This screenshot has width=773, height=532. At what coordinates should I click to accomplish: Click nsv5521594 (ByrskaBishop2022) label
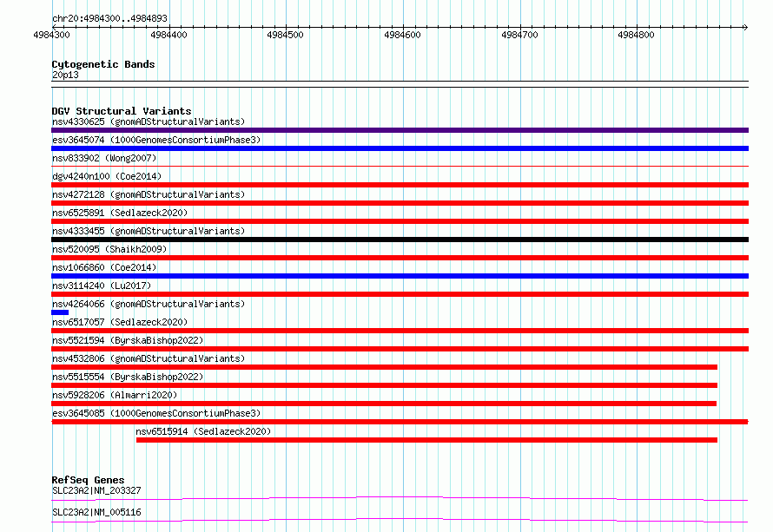pos(128,340)
